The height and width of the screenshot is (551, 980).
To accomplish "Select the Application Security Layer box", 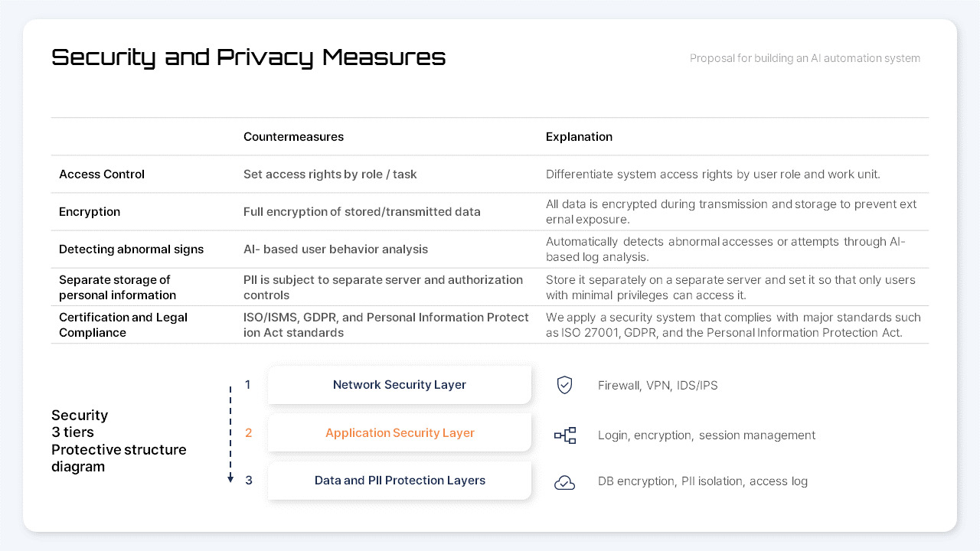I will point(399,433).
